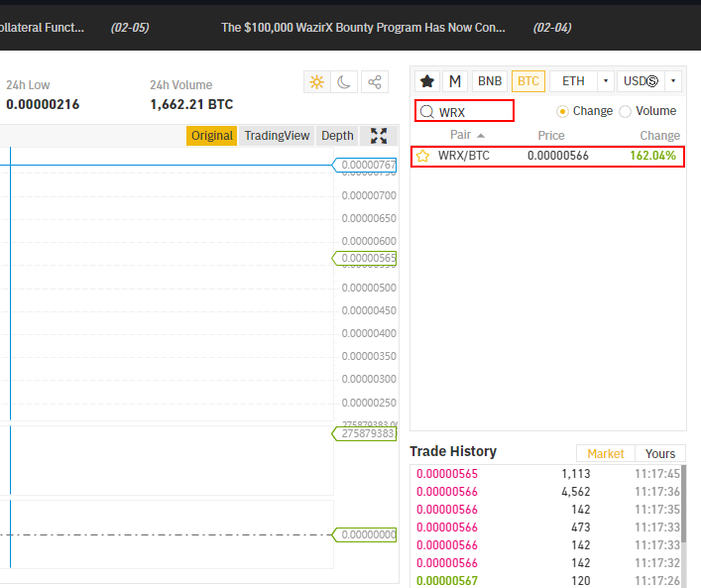Click the share chart icon
This screenshot has height=588, width=701.
coord(374,82)
